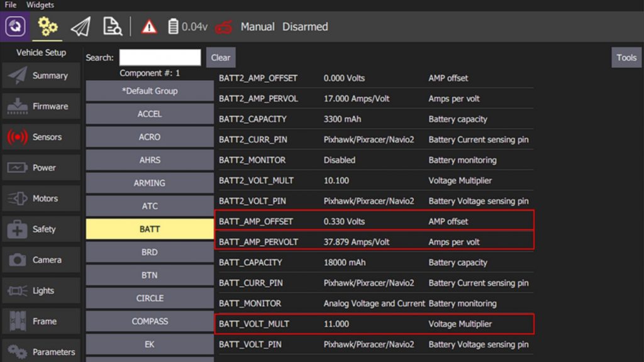Open the Summary setup page
The height and width of the screenshot is (362, 644).
(41, 75)
